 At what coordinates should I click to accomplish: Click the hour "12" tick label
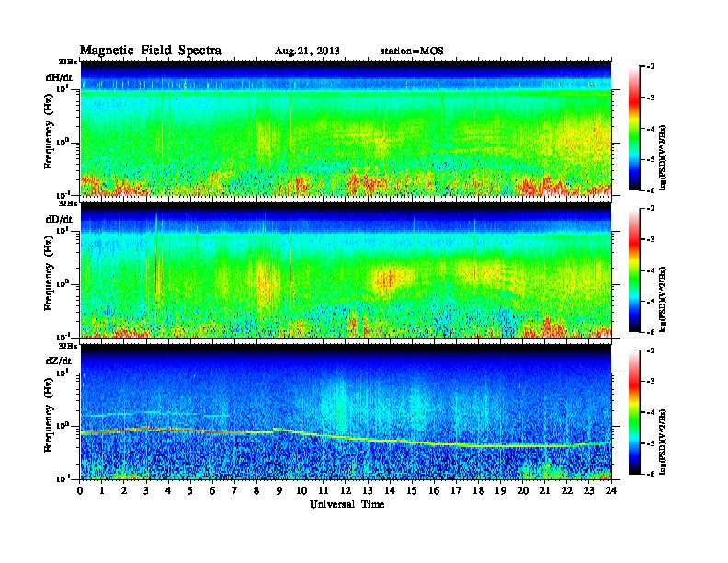(x=345, y=490)
